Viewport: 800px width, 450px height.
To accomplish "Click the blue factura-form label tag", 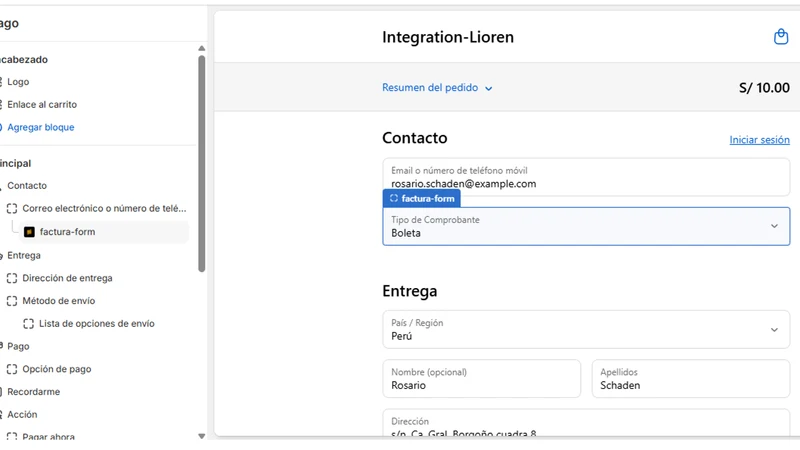I will [421, 198].
